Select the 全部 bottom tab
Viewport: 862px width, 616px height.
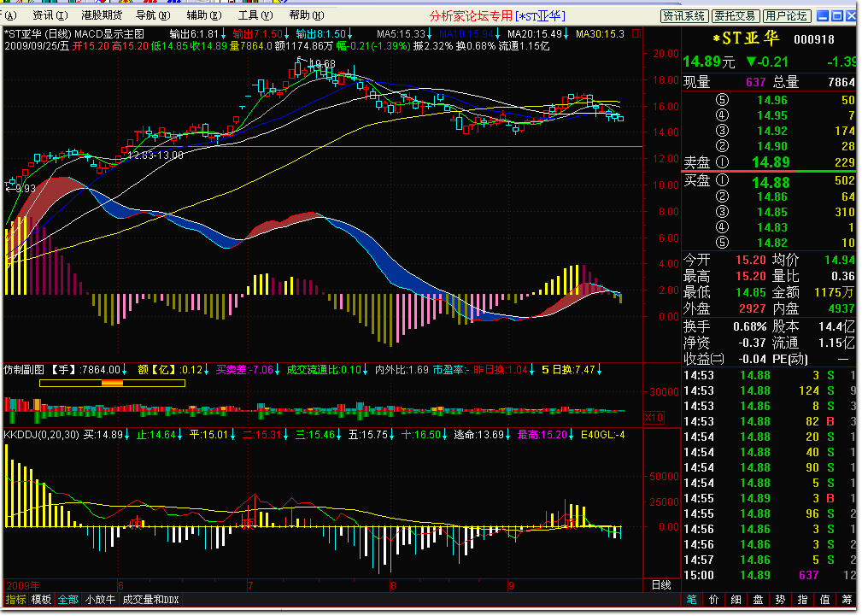[x=68, y=600]
